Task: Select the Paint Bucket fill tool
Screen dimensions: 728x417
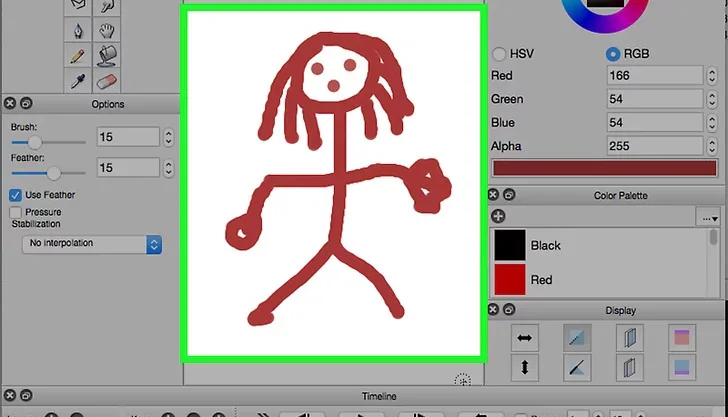Action: pos(107,56)
